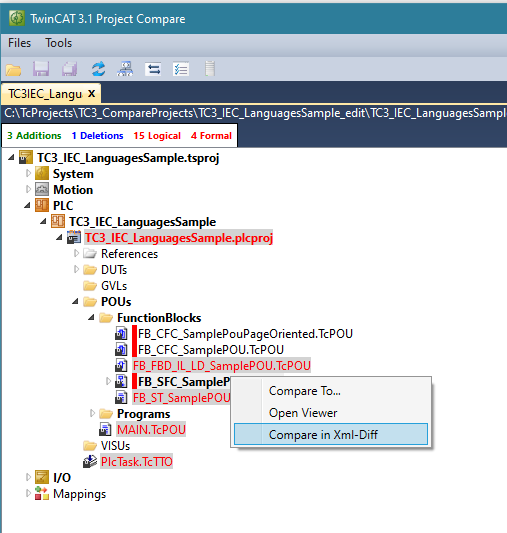This screenshot has width=507, height=533.
Task: Select MAIN.TcPOU entry
Action: tap(151, 429)
